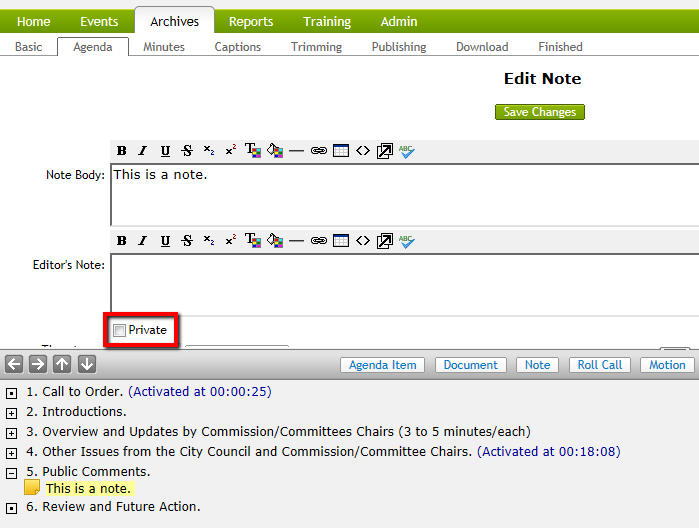Open background fill color in Note Body toolbar
This screenshot has width=699, height=528.
275,150
